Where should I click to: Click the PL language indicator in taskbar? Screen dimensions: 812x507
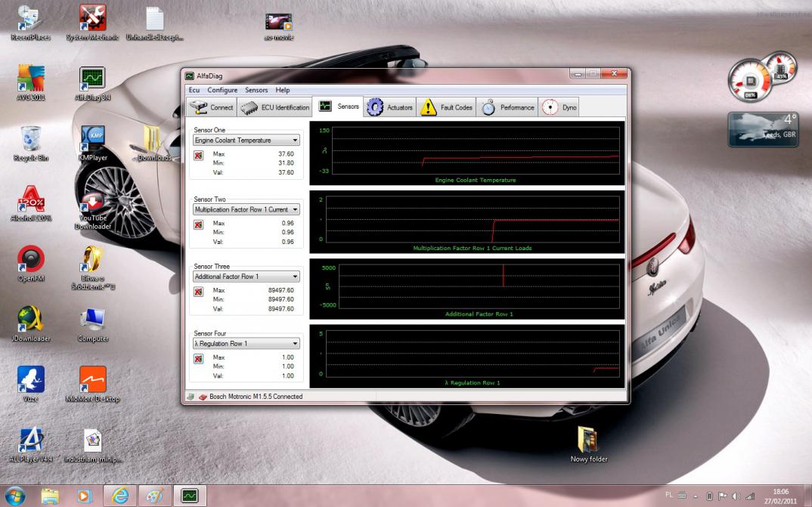click(x=668, y=495)
